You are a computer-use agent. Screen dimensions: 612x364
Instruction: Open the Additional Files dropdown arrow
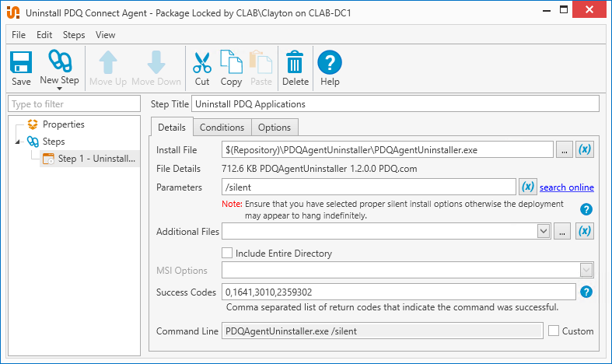pyautogui.click(x=544, y=231)
